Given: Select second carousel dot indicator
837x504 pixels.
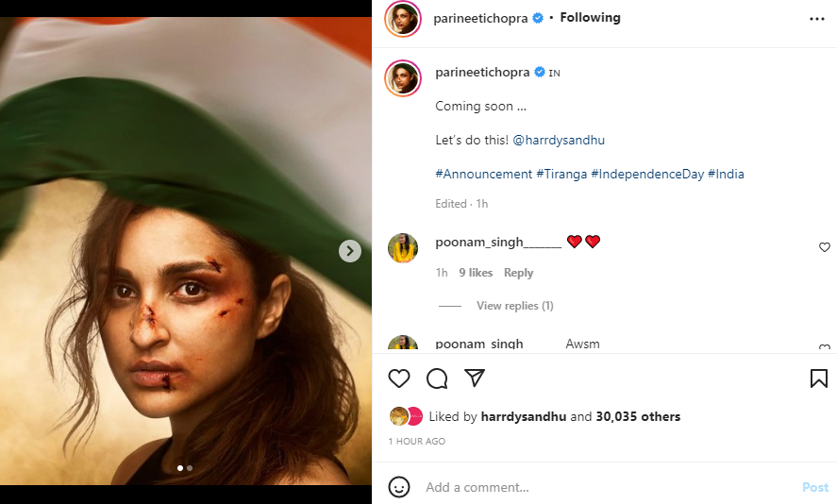Looking at the screenshot, I should pyautogui.click(x=190, y=467).
